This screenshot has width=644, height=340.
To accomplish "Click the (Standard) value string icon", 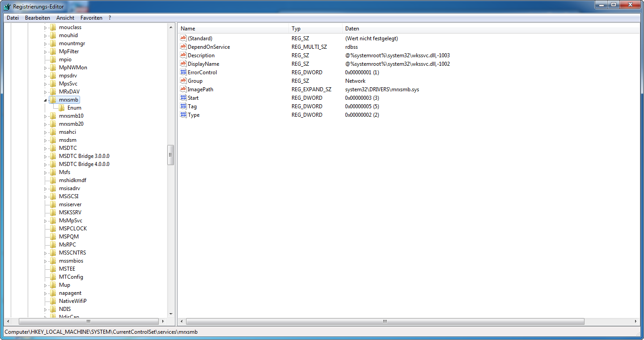I will click(183, 38).
